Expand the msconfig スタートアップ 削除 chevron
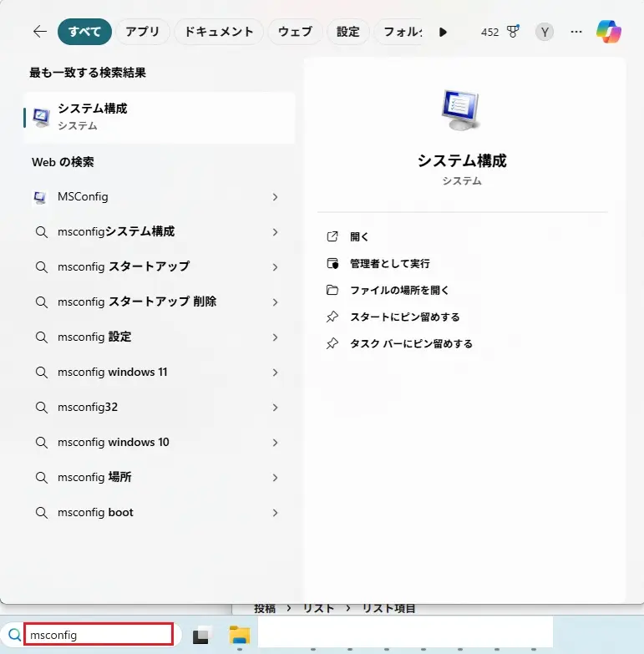Screen dimensions: 644x654 click(x=275, y=302)
